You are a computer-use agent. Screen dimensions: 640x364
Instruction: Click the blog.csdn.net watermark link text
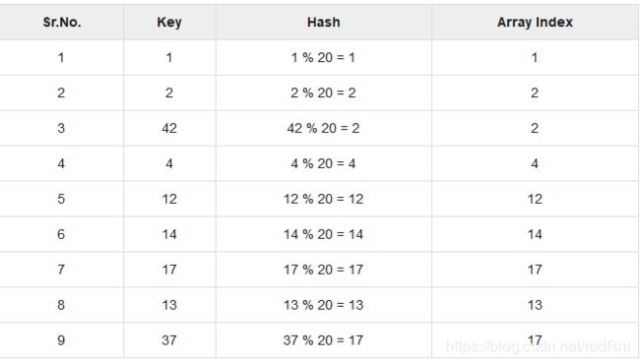point(539,347)
